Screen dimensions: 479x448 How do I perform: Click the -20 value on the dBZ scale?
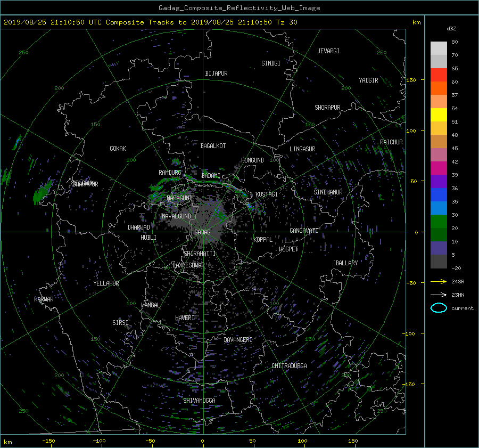pyautogui.click(x=456, y=268)
